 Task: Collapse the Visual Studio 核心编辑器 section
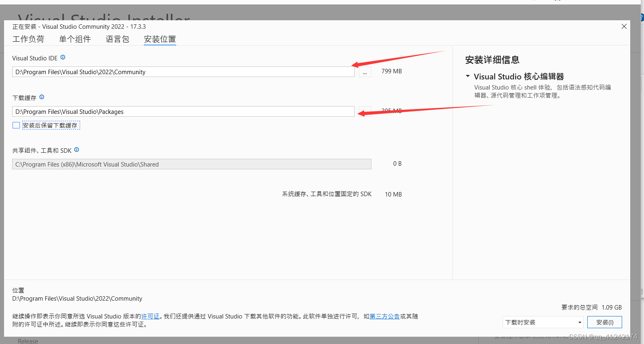(x=468, y=76)
